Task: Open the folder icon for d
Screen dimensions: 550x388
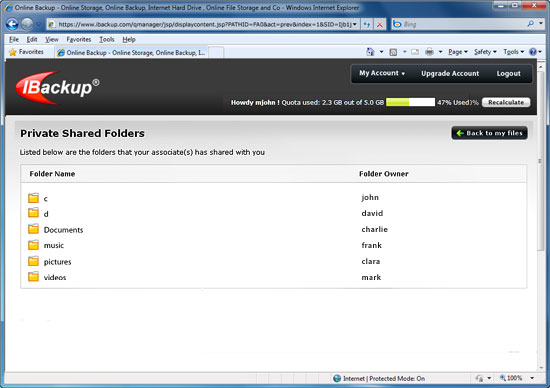Action: pyautogui.click(x=33, y=213)
